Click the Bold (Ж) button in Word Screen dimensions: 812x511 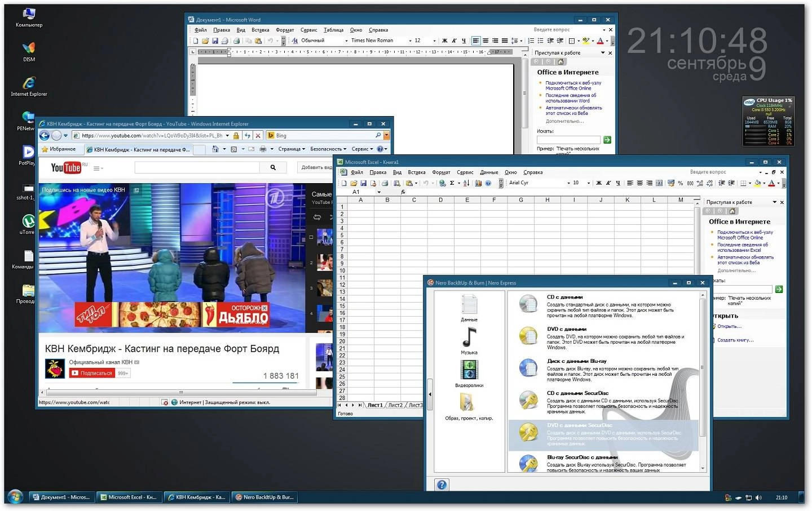coord(444,41)
